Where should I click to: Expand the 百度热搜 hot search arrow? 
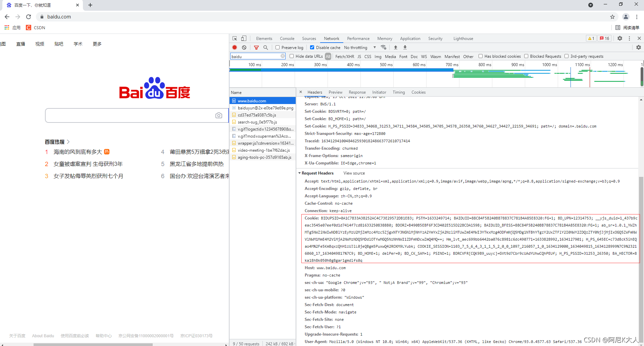click(x=68, y=142)
